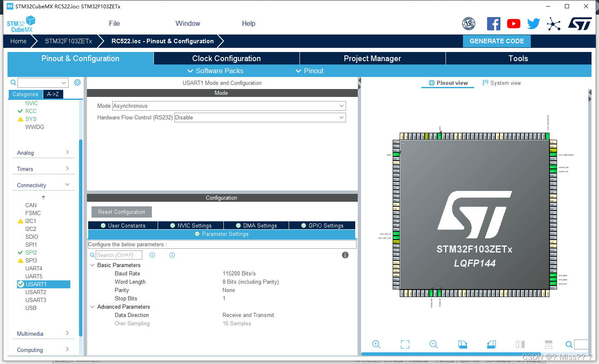Collapse the Connectivity category
The height and width of the screenshot is (364, 599).
click(x=43, y=185)
